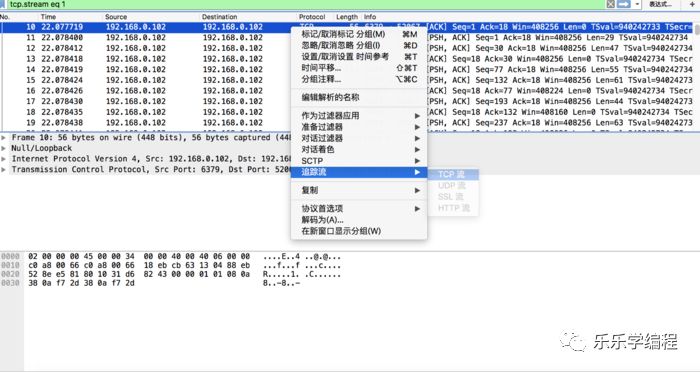Choose HTTP 流 in the submenu

click(453, 208)
